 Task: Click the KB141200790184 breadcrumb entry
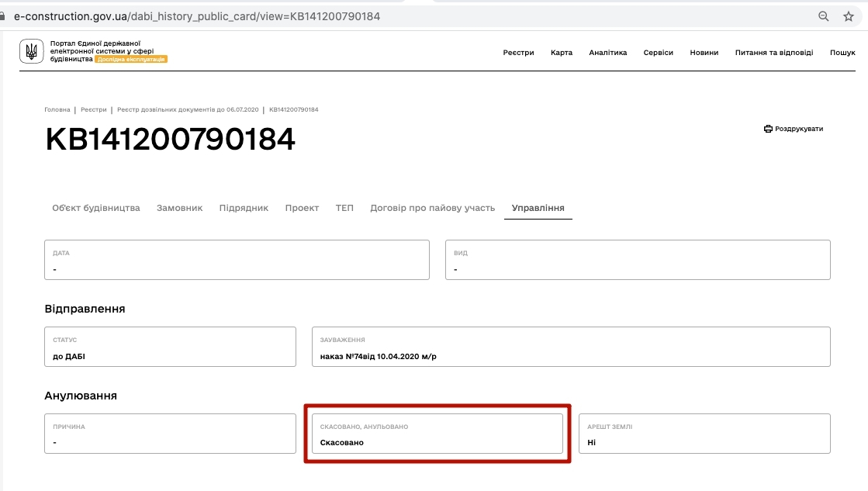click(293, 109)
